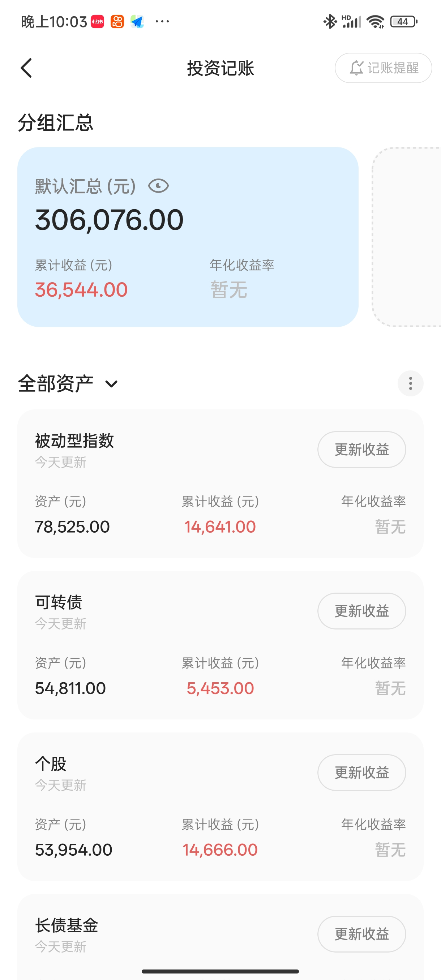This screenshot has width=441, height=980.
Task: Update earnings for 被动型指数
Action: 361,449
